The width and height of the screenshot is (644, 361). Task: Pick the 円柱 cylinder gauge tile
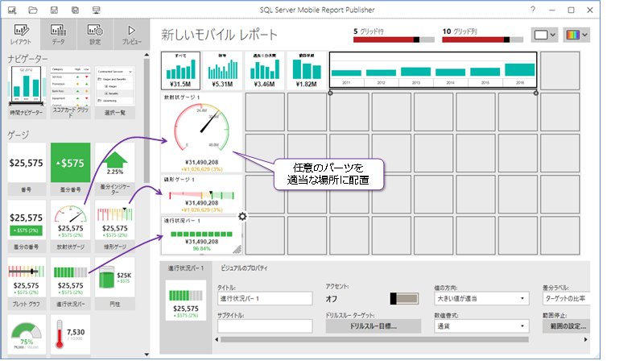point(114,284)
